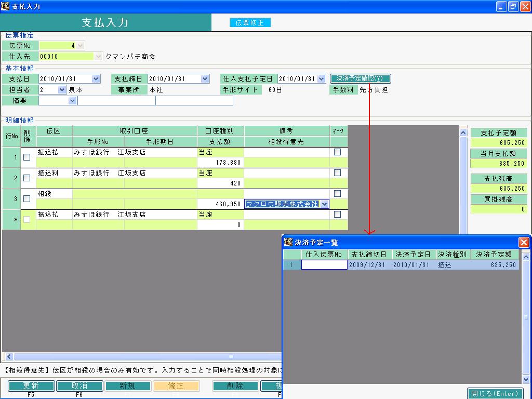Click the 修正 function button

(176, 386)
